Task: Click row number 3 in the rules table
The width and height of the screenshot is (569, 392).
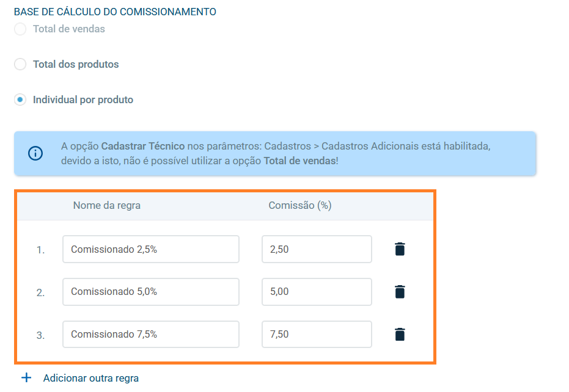Action: tap(40, 335)
